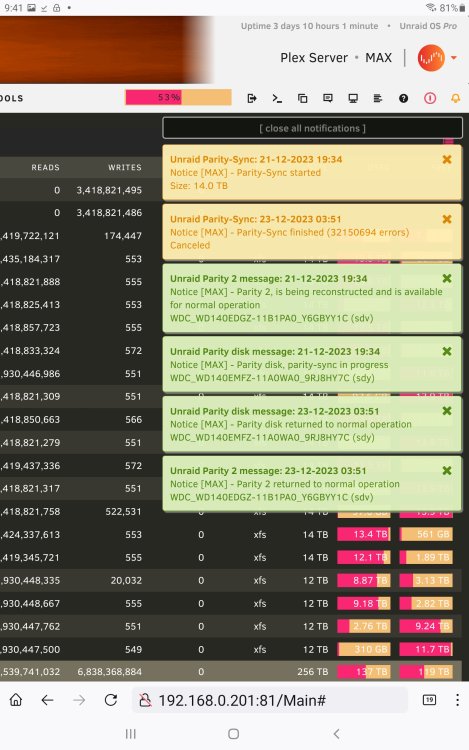Click the Unraid logout icon
The image size is (469, 750).
coord(252,98)
